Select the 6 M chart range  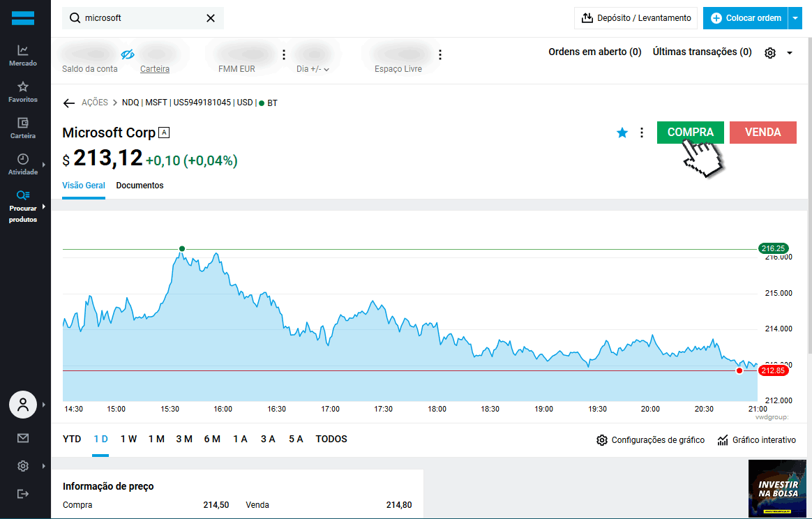pyautogui.click(x=212, y=439)
